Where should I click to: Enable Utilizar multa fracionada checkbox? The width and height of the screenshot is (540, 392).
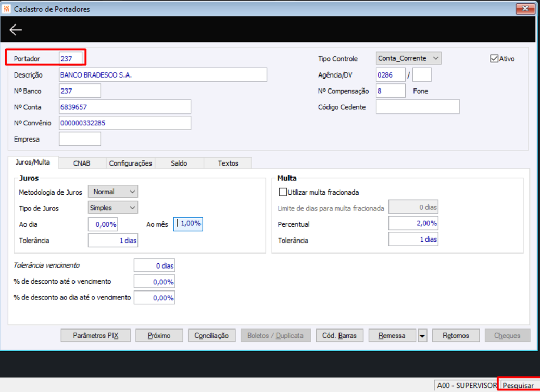(282, 192)
